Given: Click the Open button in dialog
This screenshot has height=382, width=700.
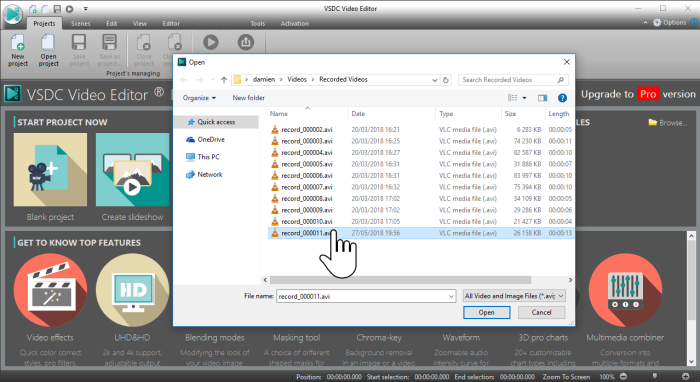Looking at the screenshot, I should click(487, 312).
